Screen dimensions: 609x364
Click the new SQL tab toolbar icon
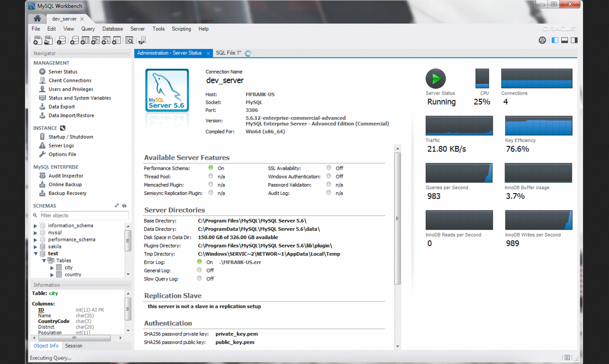click(x=37, y=40)
